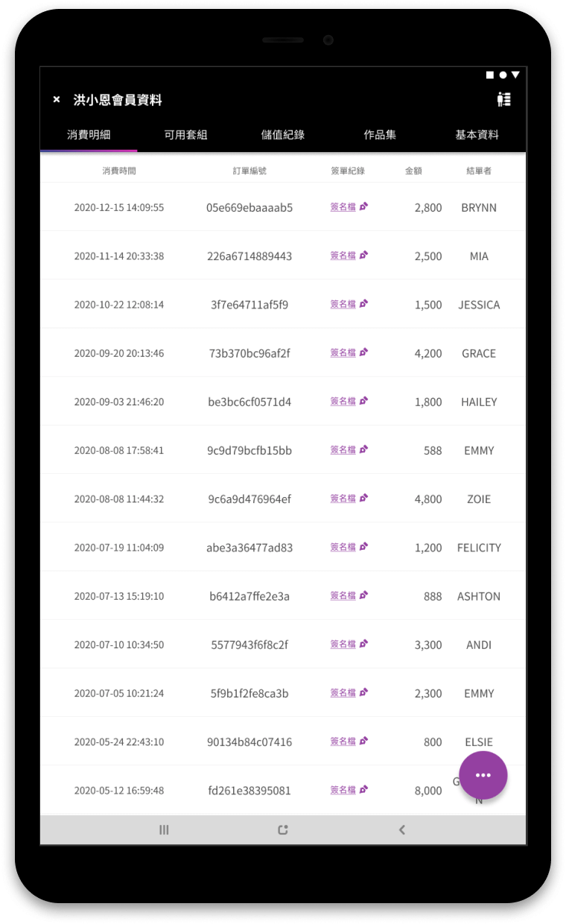The image size is (566, 924).
Task: Go to the 基本資料 tab
Action: tap(477, 135)
